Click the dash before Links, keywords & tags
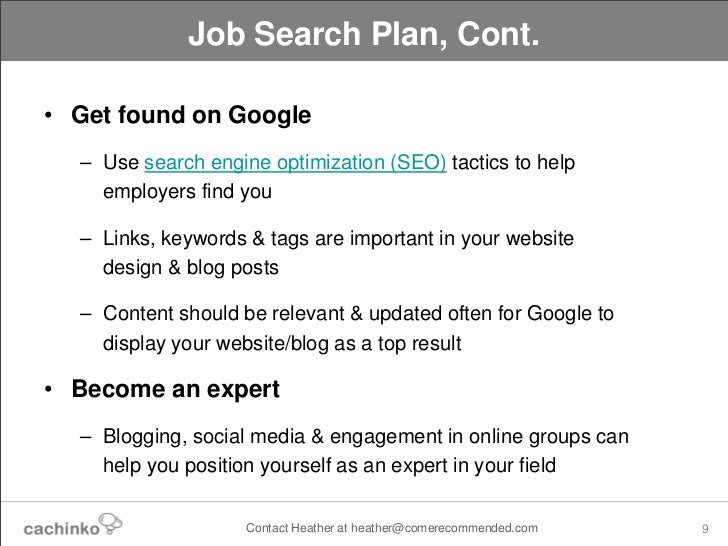The image size is (728, 546). click(x=85, y=240)
